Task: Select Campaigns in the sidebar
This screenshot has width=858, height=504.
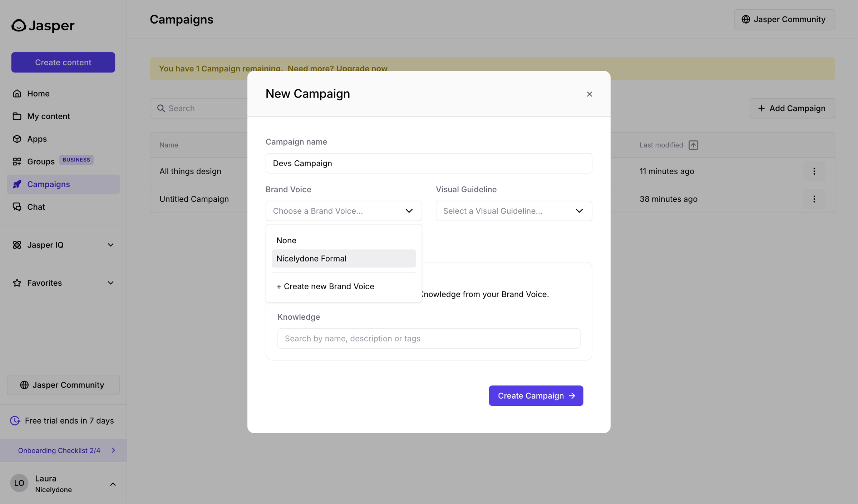Action: [x=63, y=184]
